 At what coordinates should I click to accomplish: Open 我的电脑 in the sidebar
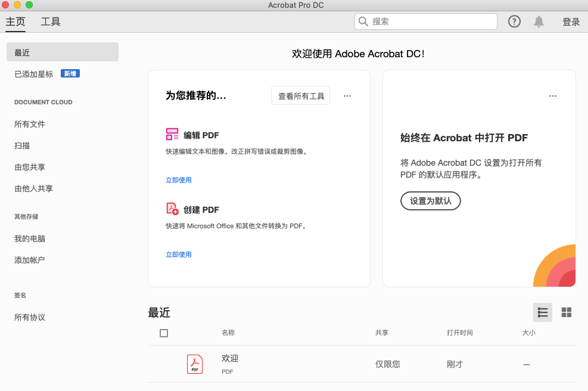click(x=30, y=238)
